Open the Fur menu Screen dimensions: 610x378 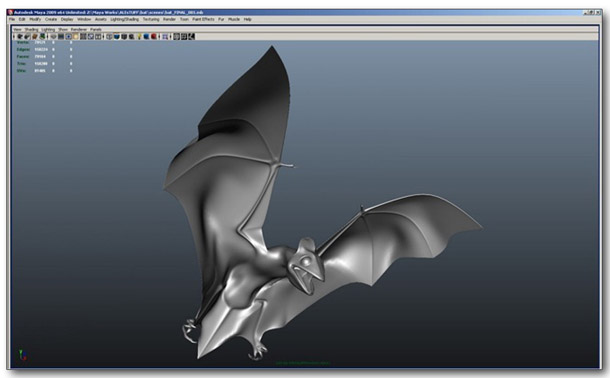221,19
